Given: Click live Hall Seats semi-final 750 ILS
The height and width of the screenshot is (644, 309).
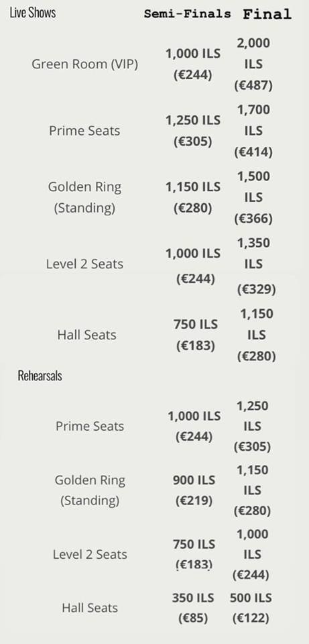Looking at the screenshot, I should [196, 324].
